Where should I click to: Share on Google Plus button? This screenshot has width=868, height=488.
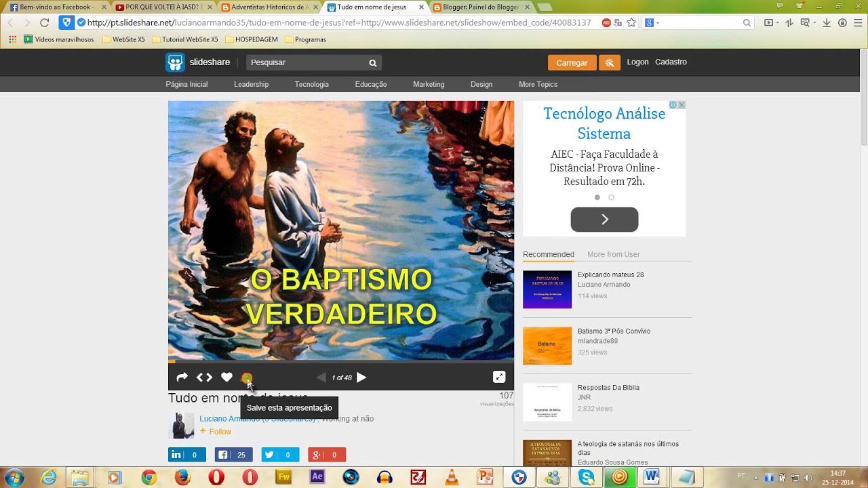point(327,455)
